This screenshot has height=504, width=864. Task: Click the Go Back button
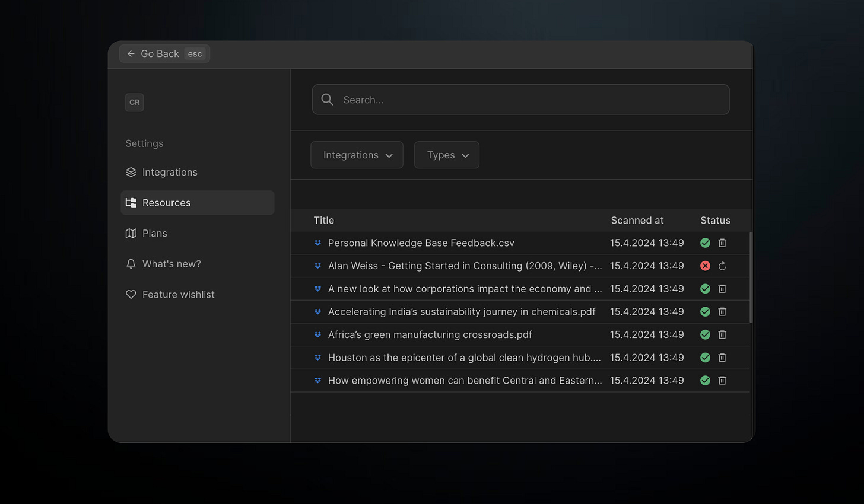164,53
